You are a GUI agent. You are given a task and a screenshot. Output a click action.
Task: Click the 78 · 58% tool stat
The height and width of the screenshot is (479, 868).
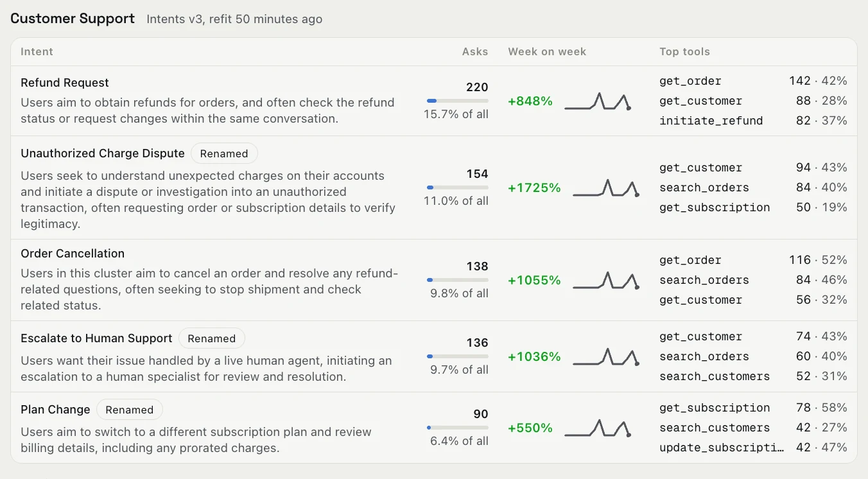coord(822,408)
